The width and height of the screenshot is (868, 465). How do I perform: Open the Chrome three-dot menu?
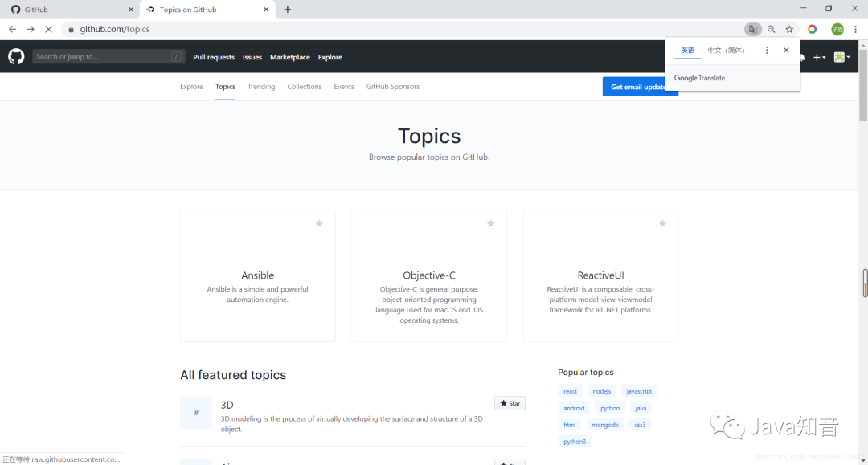855,29
